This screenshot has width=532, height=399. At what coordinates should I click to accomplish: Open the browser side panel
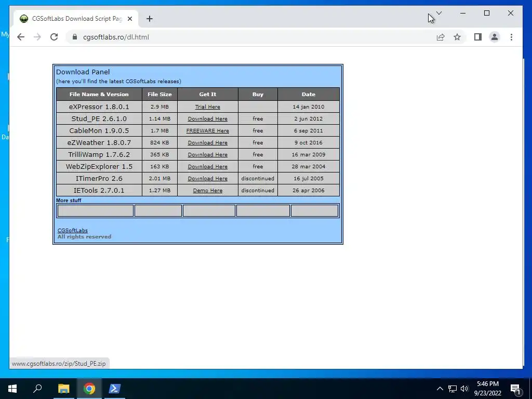point(478,37)
